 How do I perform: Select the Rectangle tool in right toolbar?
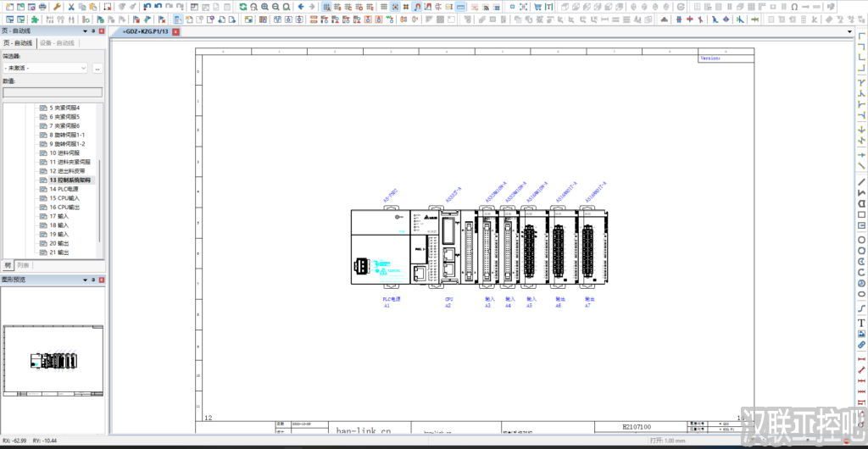coord(861,214)
